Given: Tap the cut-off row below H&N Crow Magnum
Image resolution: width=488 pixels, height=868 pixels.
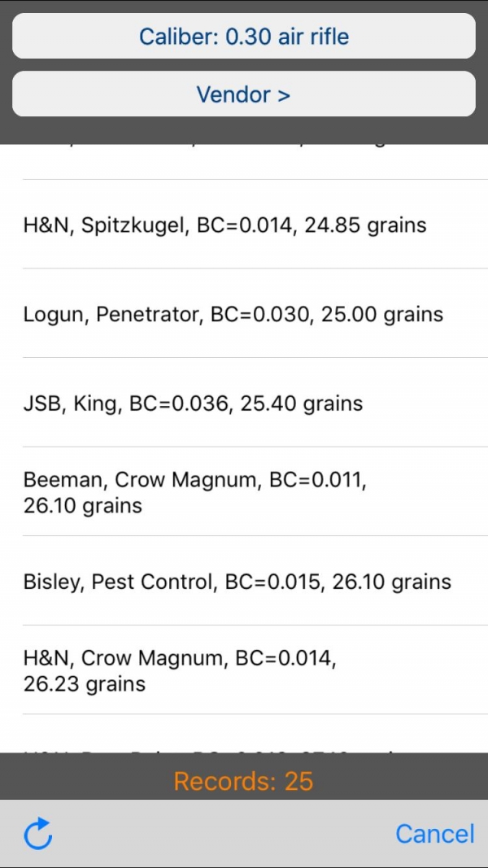Looking at the screenshot, I should pos(244,734).
